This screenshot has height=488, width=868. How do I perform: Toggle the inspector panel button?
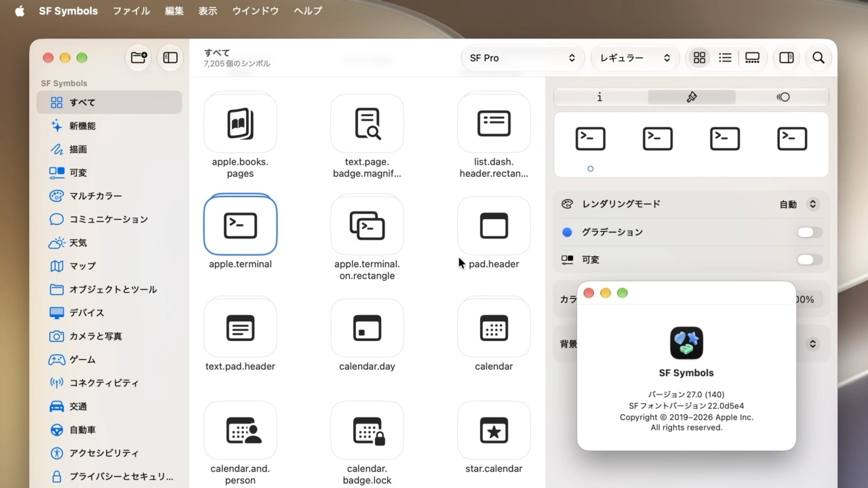[x=787, y=58]
